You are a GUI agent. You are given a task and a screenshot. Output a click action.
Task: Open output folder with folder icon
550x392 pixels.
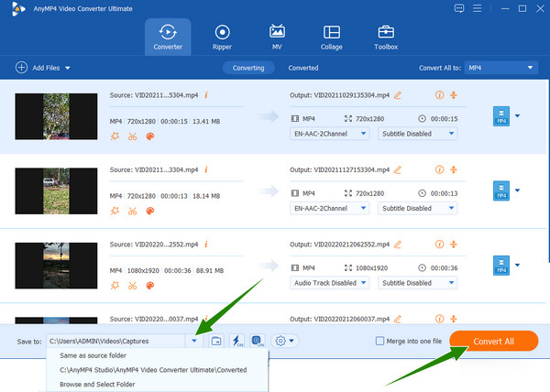[216, 341]
